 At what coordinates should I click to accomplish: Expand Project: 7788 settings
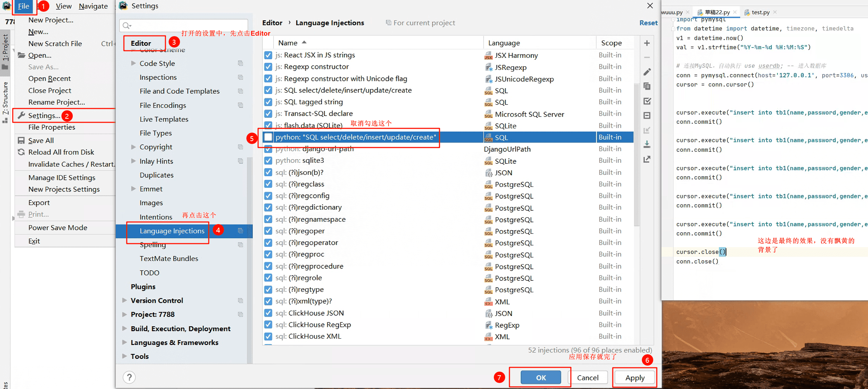click(125, 314)
